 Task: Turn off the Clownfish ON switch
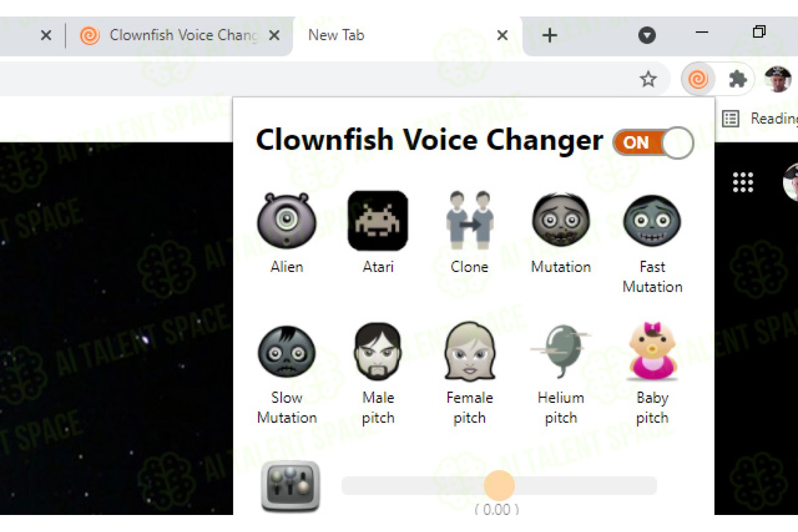coord(653,143)
